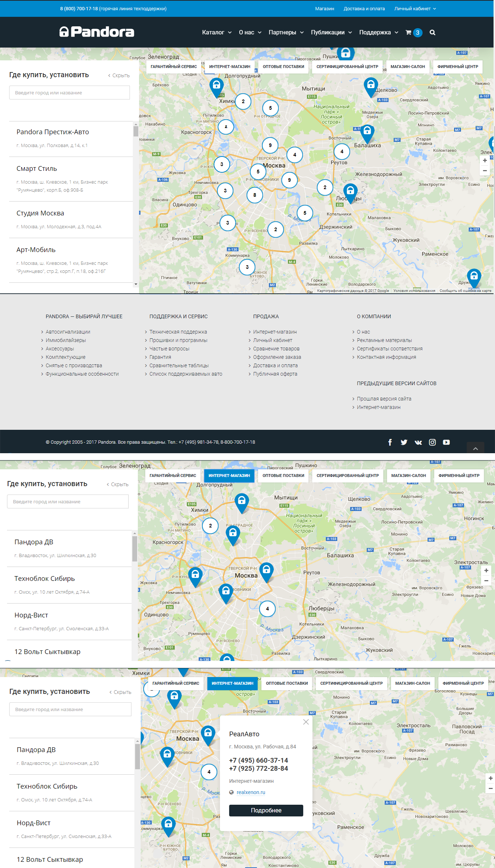Open Список поддерживаемых авто footer link

[185, 374]
